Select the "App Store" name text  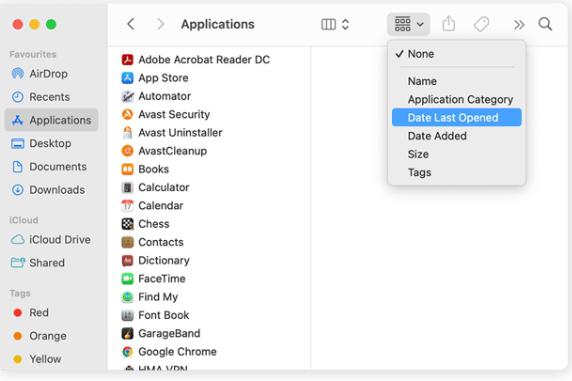(163, 78)
